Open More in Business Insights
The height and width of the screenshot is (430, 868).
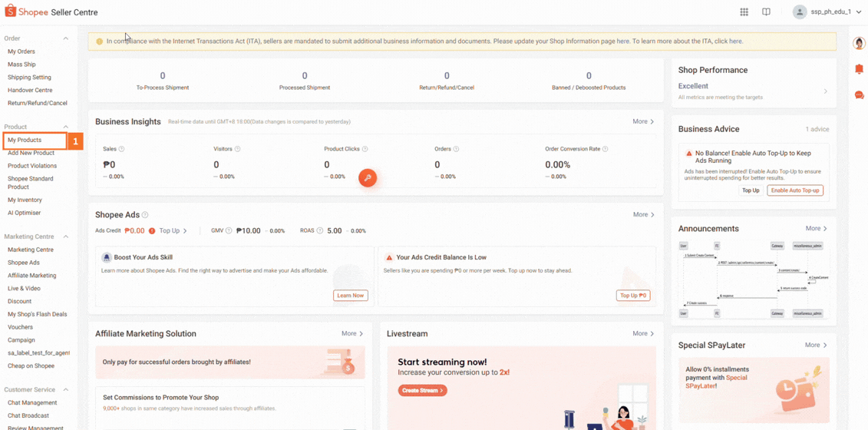[643, 121]
